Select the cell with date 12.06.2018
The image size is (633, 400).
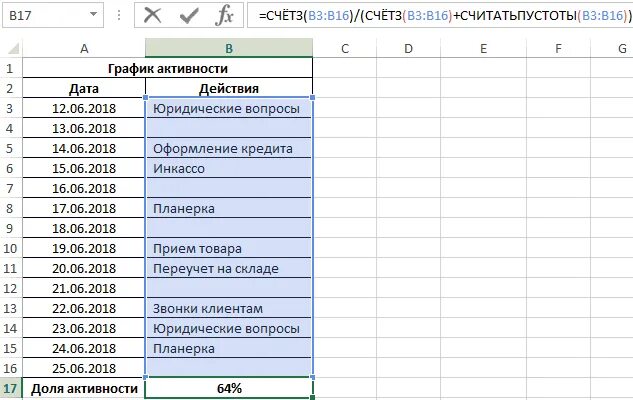coord(84,108)
